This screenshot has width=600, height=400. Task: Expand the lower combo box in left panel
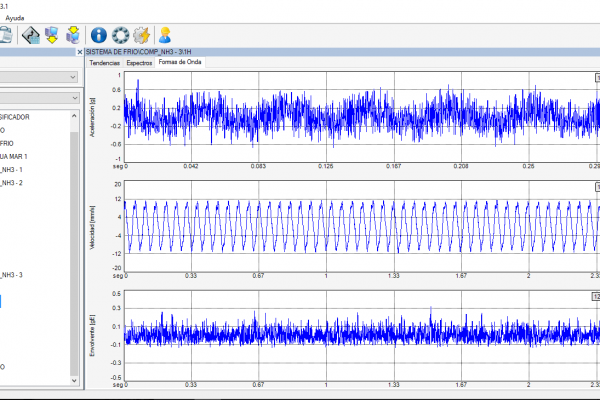[x=73, y=97]
